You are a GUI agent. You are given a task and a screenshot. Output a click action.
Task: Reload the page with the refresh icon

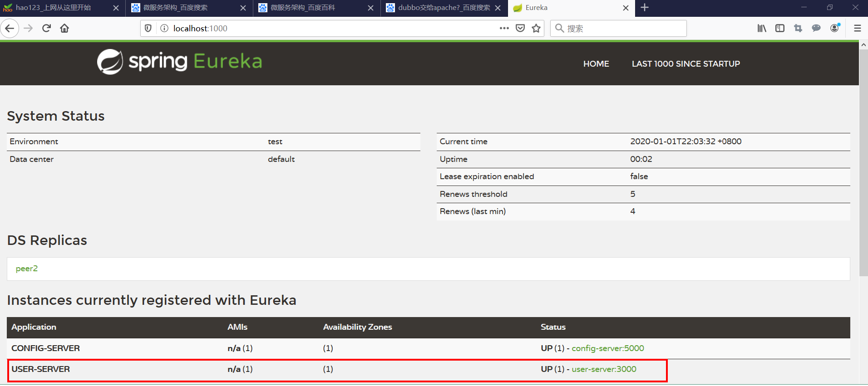tap(46, 28)
